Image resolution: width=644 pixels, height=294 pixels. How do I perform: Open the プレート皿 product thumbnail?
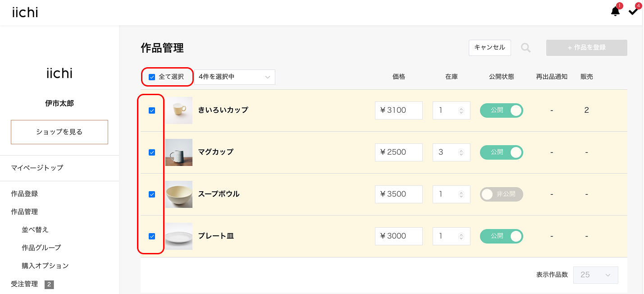[179, 236]
